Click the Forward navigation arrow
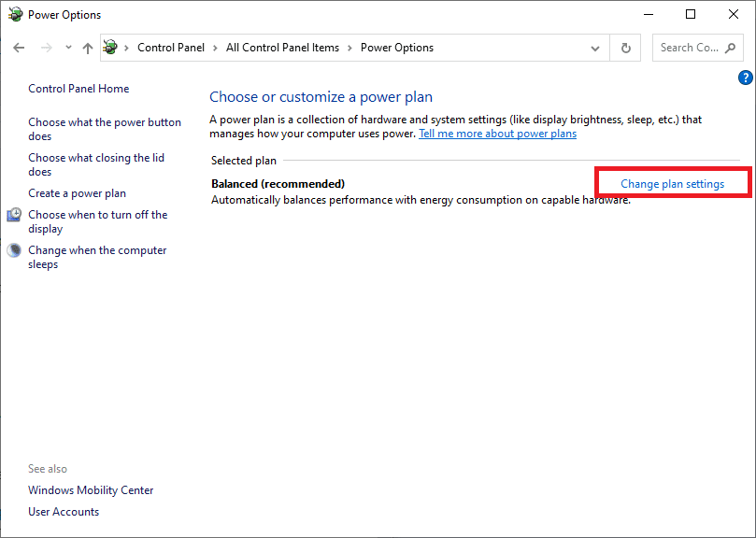 pyautogui.click(x=47, y=48)
